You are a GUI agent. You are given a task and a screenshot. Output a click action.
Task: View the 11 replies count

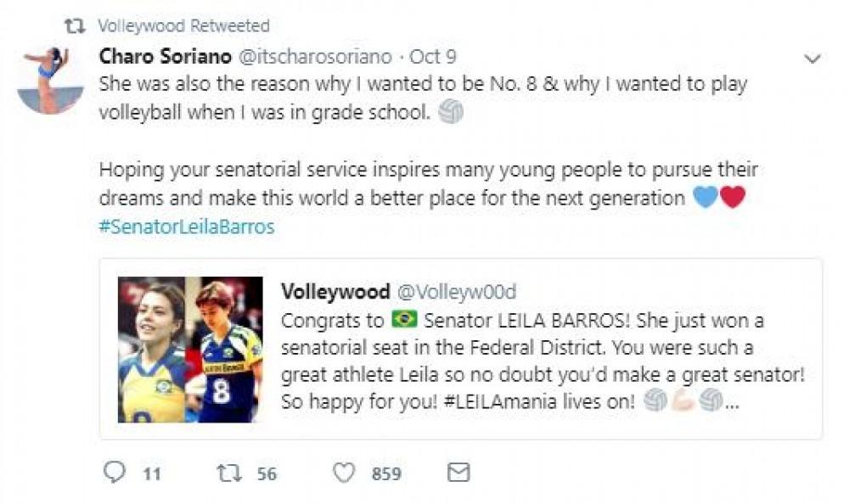coord(151,473)
